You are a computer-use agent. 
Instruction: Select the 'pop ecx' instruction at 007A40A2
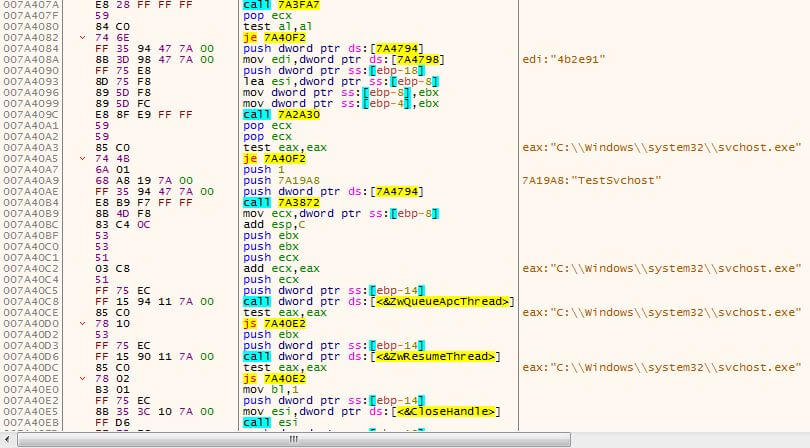tap(268, 136)
